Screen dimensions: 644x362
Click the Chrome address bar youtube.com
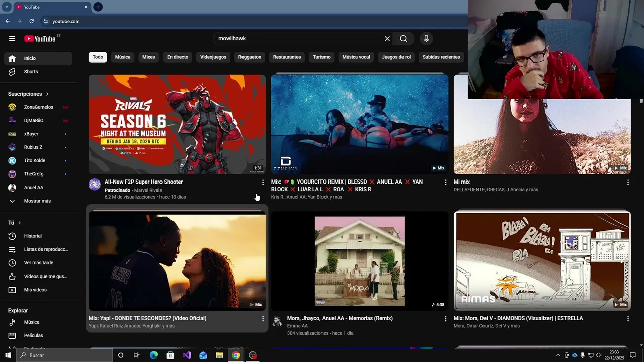[x=66, y=21]
